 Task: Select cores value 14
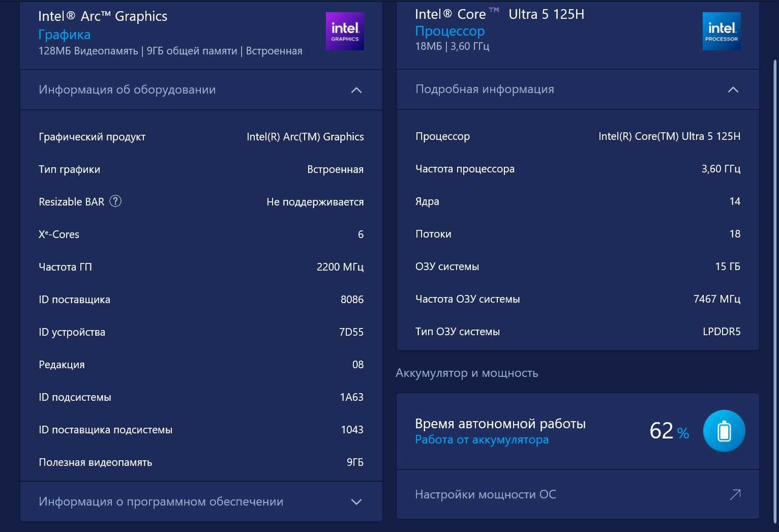(735, 201)
